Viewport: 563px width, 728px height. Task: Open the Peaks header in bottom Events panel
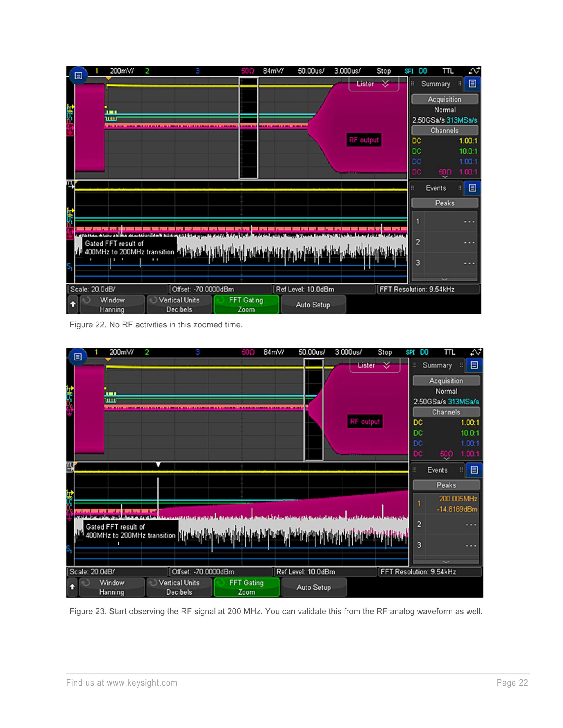tap(446, 485)
